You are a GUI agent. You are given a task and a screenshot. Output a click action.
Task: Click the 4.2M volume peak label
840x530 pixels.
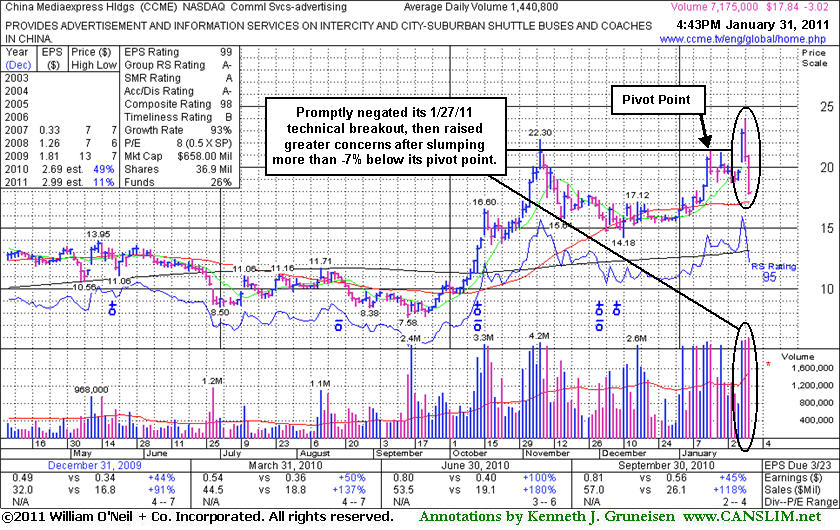pos(539,336)
